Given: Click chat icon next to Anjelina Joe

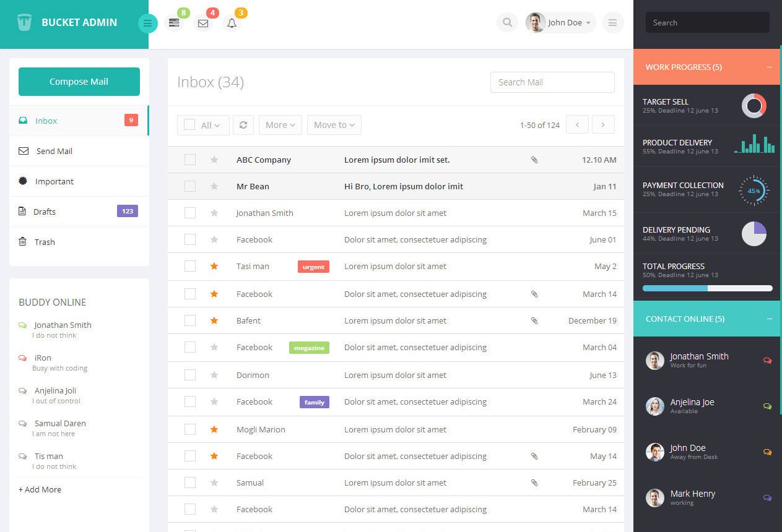Looking at the screenshot, I should click(767, 406).
